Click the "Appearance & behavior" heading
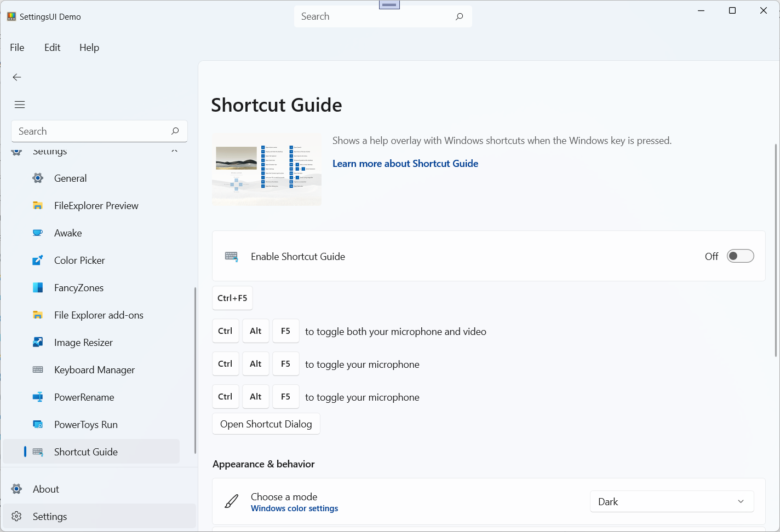The width and height of the screenshot is (780, 532). [263, 464]
